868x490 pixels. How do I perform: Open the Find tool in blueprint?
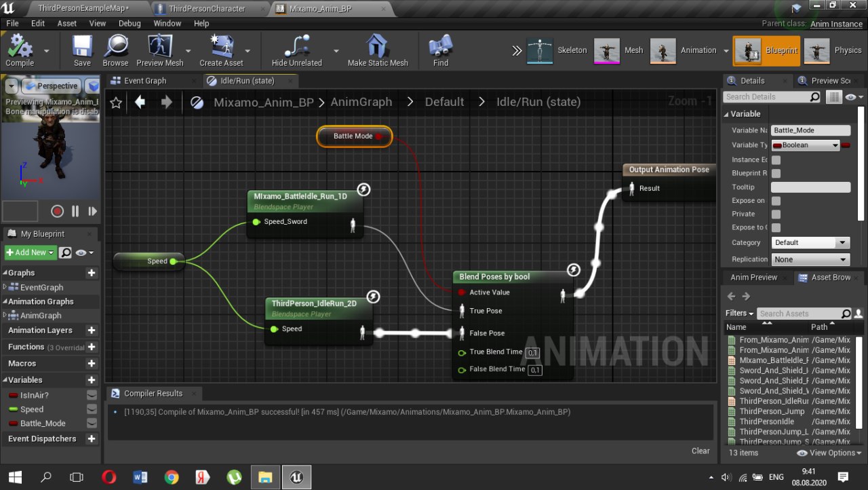coord(441,50)
